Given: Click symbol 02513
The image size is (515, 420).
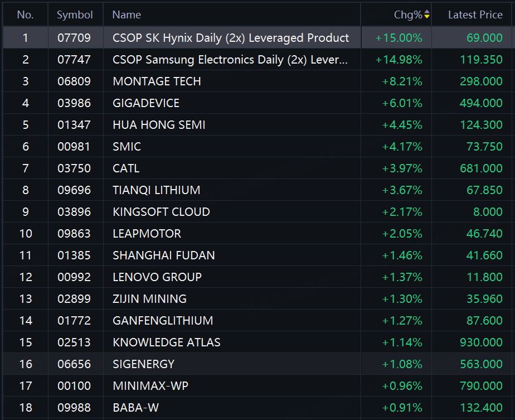Looking at the screenshot, I should point(74,342).
